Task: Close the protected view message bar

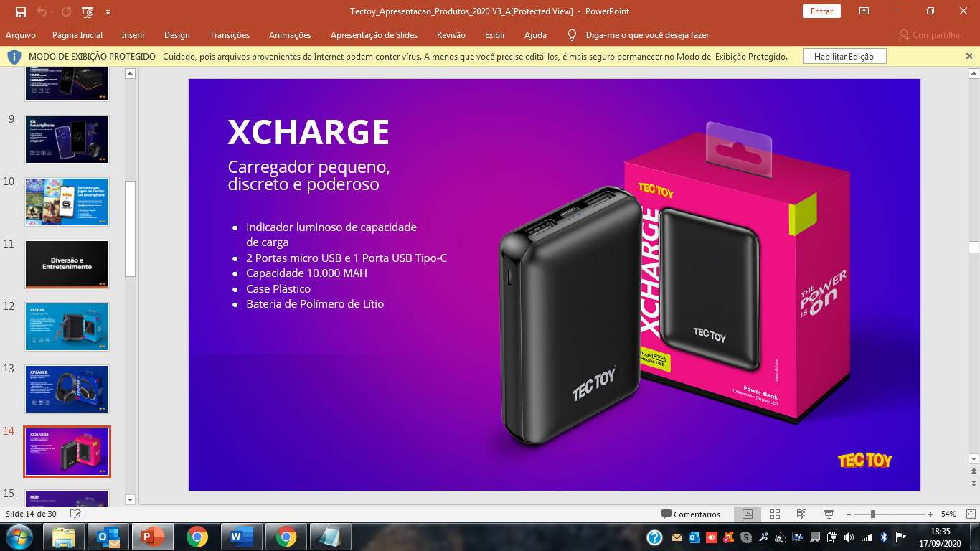Action: tap(969, 56)
